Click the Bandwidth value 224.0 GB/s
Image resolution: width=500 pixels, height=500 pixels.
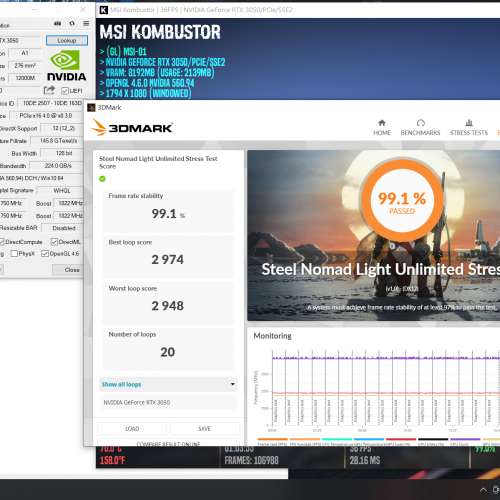(56, 166)
